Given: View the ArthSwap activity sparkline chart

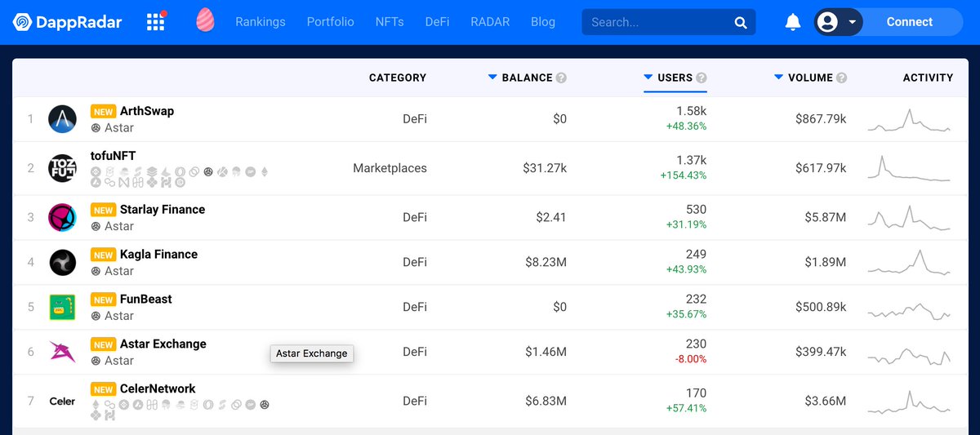Looking at the screenshot, I should coord(909,120).
